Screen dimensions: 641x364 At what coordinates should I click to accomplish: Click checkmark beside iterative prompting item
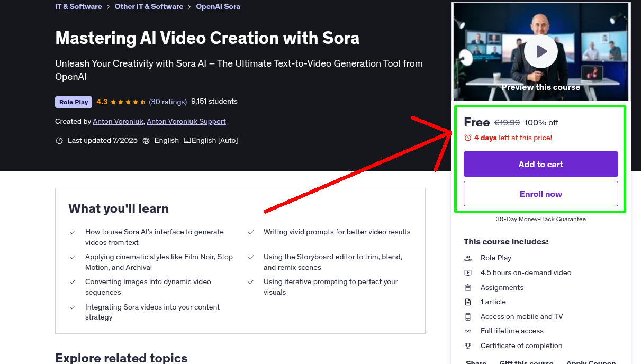point(251,281)
